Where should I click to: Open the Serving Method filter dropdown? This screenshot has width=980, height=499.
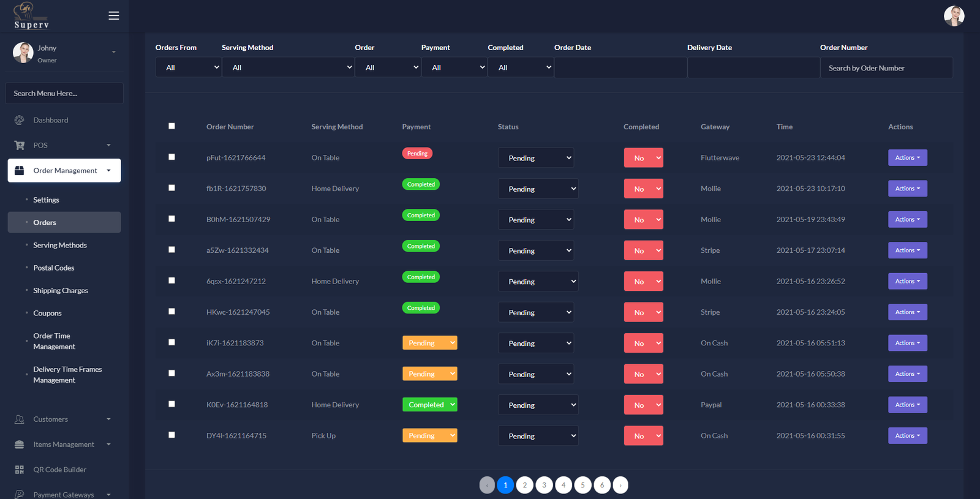[288, 67]
